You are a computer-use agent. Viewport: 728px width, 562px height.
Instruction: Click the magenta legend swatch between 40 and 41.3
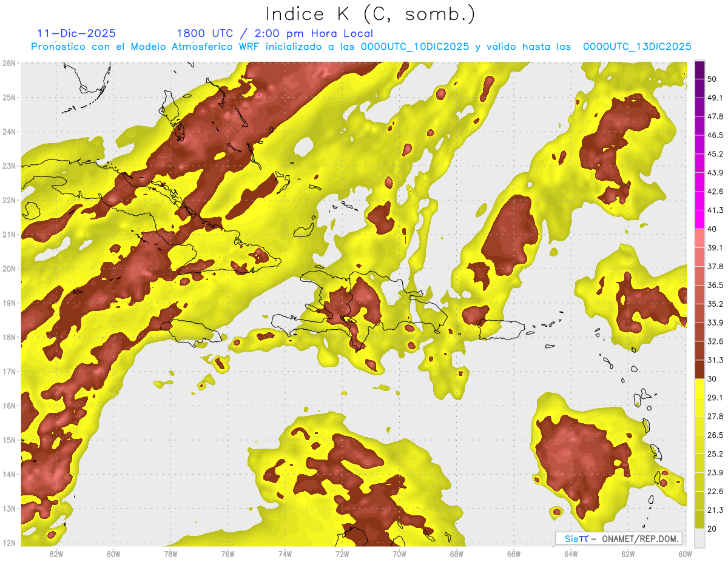pyautogui.click(x=699, y=219)
